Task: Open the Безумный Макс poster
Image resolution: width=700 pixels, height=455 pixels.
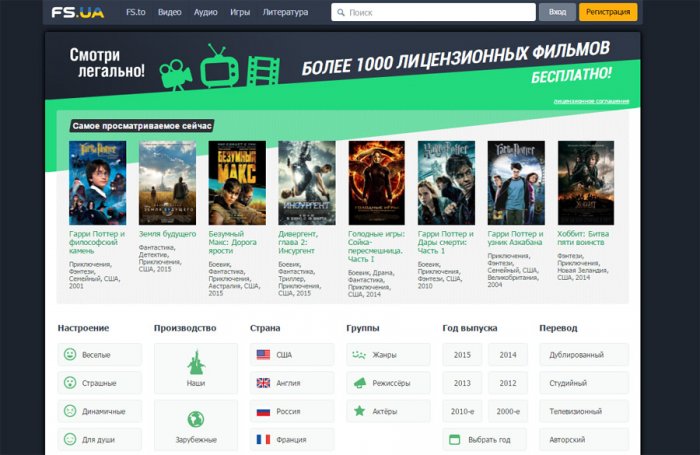Action: [x=237, y=183]
